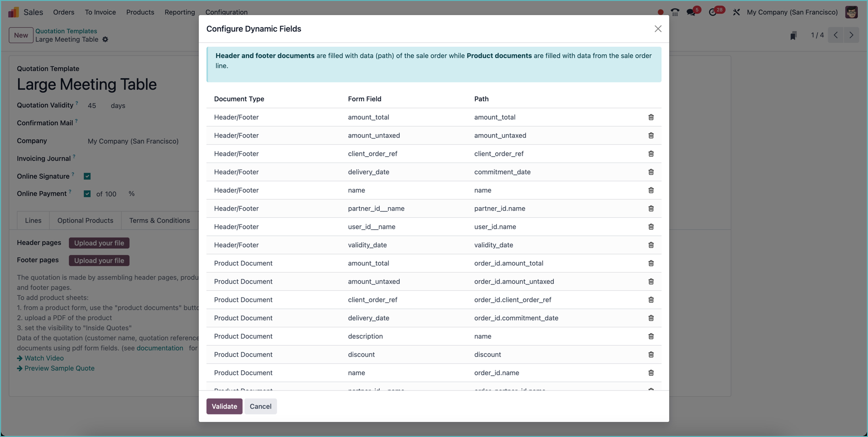
Task: Open the Orders menu
Action: [x=64, y=12]
